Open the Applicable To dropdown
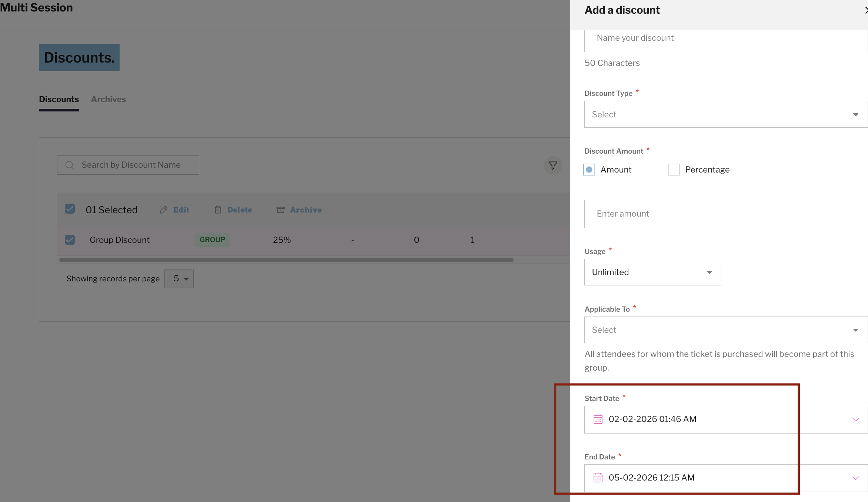This screenshot has height=502, width=868. pyautogui.click(x=726, y=330)
